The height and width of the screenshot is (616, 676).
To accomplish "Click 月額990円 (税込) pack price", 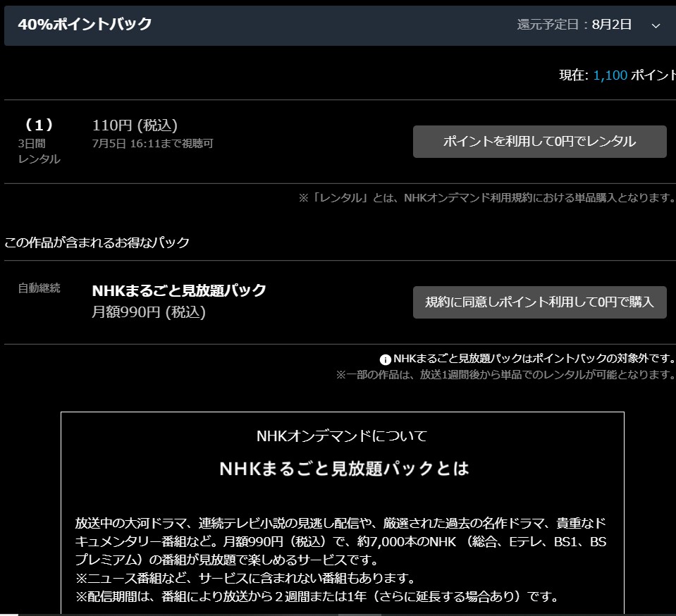I will click(x=149, y=312).
